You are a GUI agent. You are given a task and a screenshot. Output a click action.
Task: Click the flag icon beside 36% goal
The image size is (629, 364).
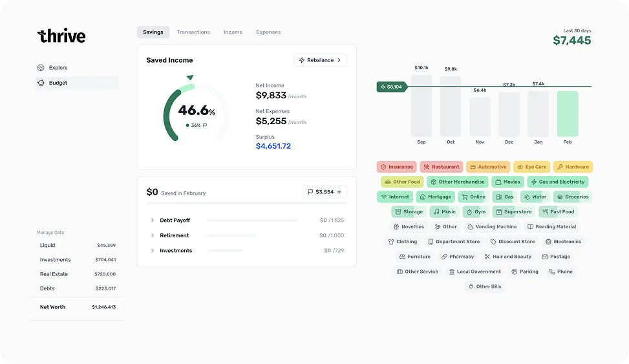(205, 125)
